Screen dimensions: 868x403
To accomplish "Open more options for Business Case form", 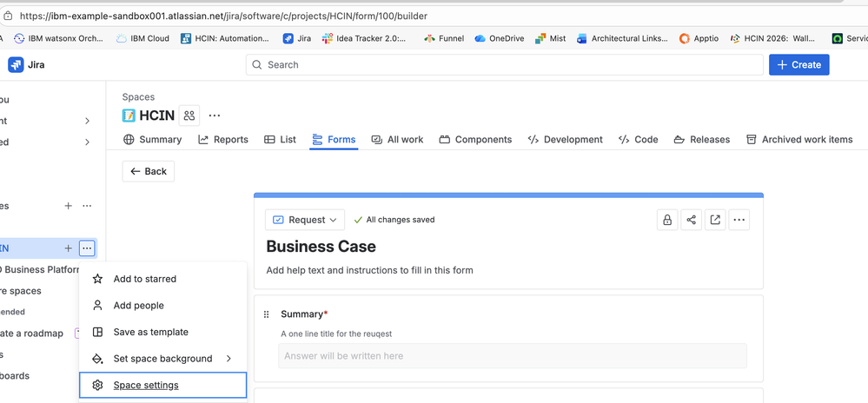I will [739, 220].
